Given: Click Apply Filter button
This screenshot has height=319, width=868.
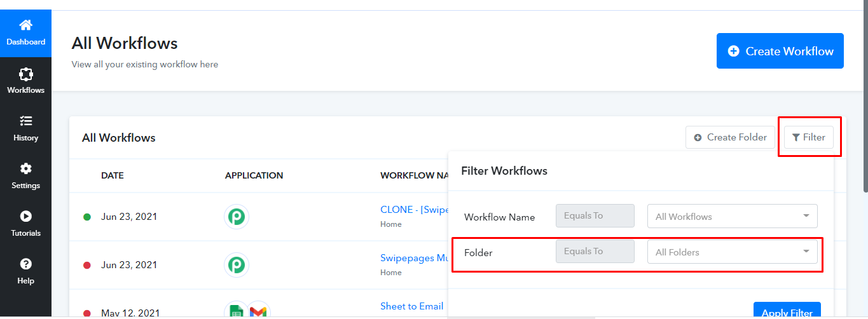Looking at the screenshot, I should pos(787,311).
